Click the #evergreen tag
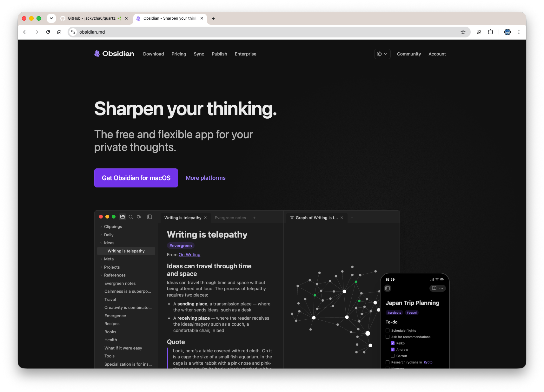Screen dimensions: 544x392 pos(181,245)
